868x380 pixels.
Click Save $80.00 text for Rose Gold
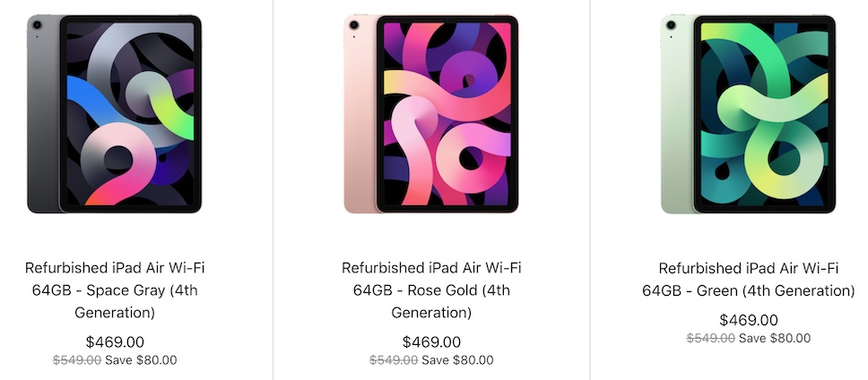pyautogui.click(x=457, y=360)
